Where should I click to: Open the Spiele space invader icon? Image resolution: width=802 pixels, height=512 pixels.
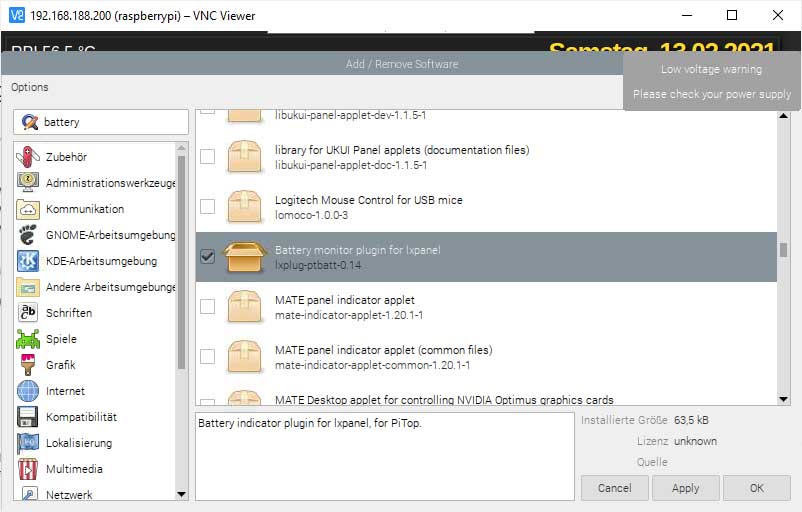(x=28, y=339)
